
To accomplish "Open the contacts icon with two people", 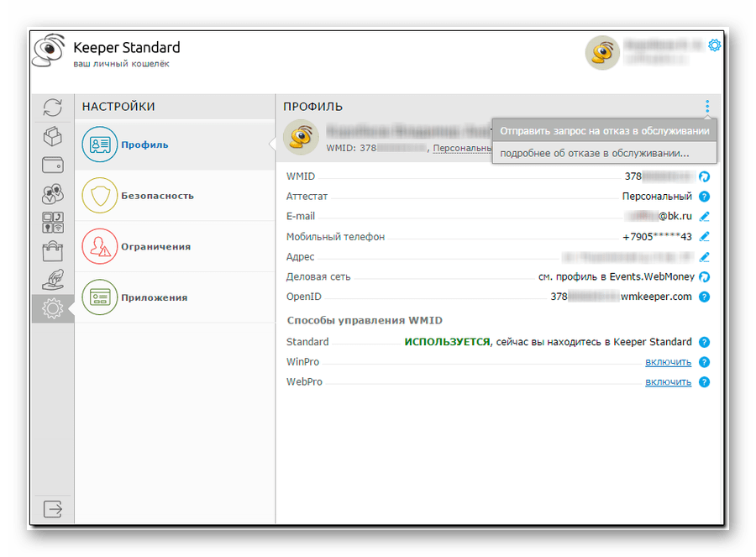I will pos(53,194).
